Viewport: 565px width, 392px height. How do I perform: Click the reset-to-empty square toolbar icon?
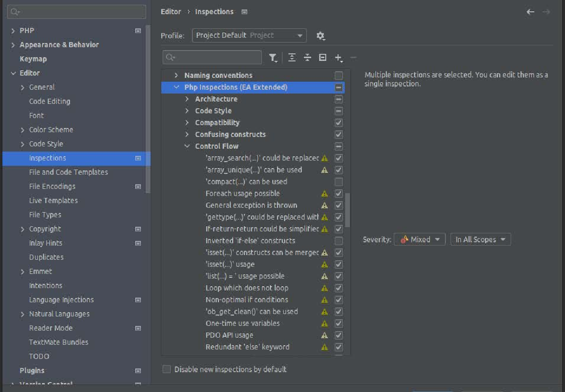coord(323,58)
